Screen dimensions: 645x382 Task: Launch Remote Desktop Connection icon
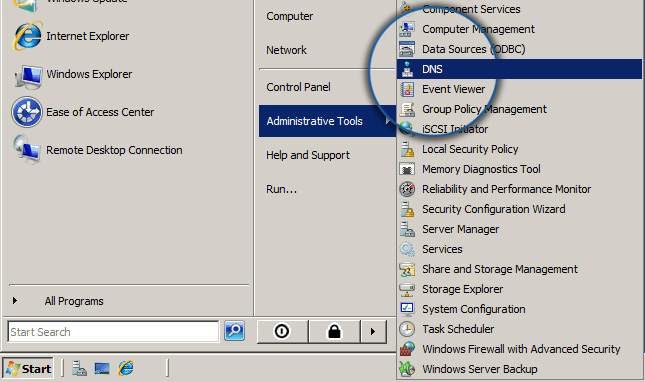pyautogui.click(x=27, y=150)
